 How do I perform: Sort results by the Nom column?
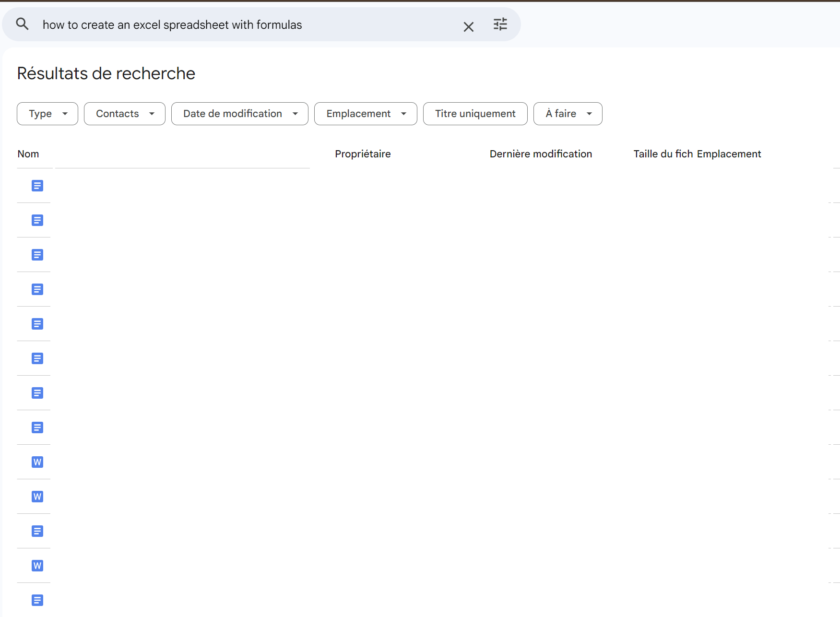coord(28,154)
